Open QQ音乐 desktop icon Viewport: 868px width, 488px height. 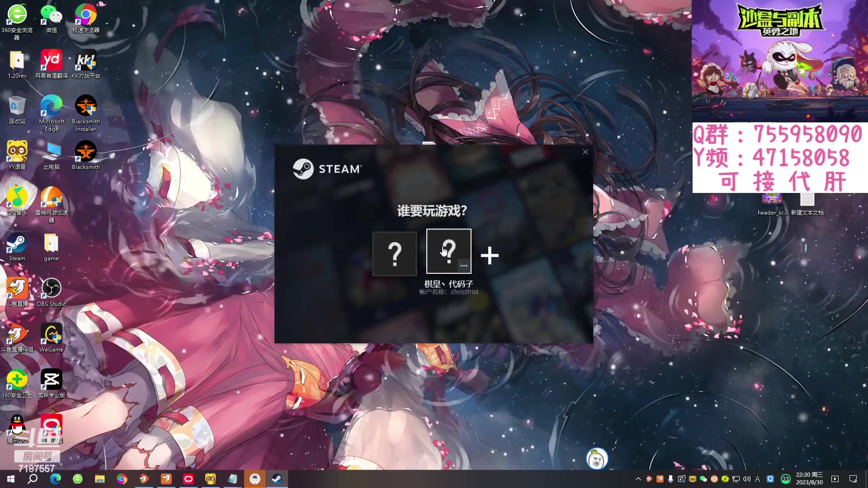point(17,202)
